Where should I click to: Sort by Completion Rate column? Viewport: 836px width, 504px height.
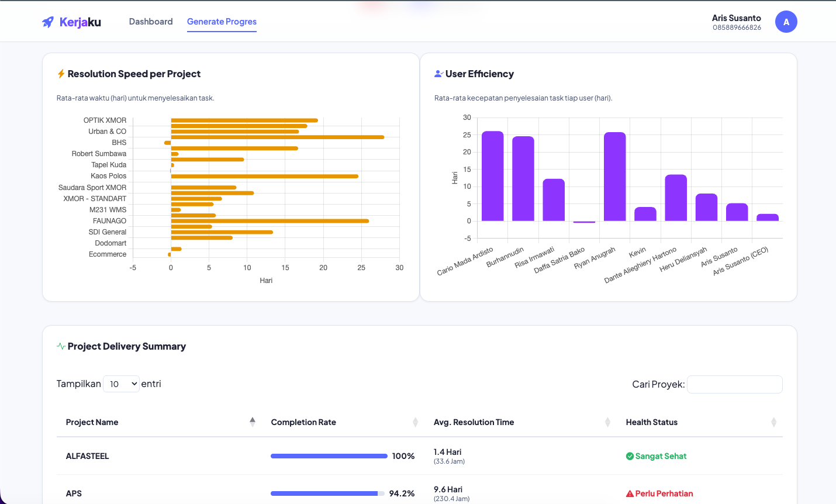click(415, 422)
